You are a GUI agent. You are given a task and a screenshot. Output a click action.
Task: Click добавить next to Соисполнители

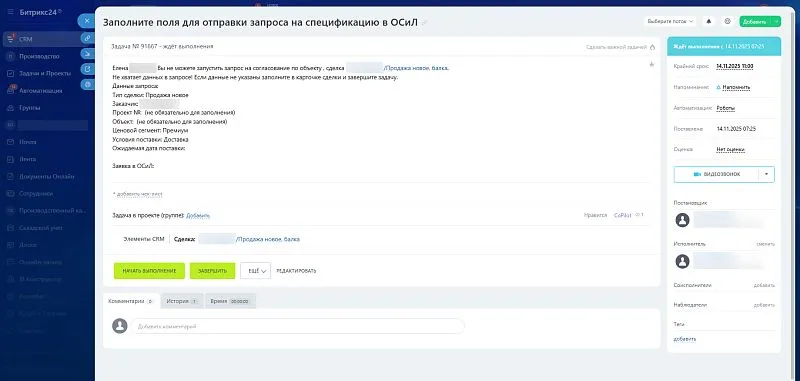click(x=764, y=285)
